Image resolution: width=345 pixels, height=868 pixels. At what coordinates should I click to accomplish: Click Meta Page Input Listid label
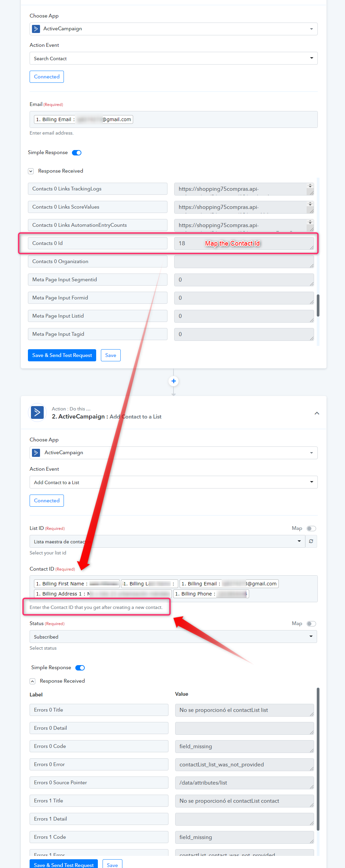[98, 316]
